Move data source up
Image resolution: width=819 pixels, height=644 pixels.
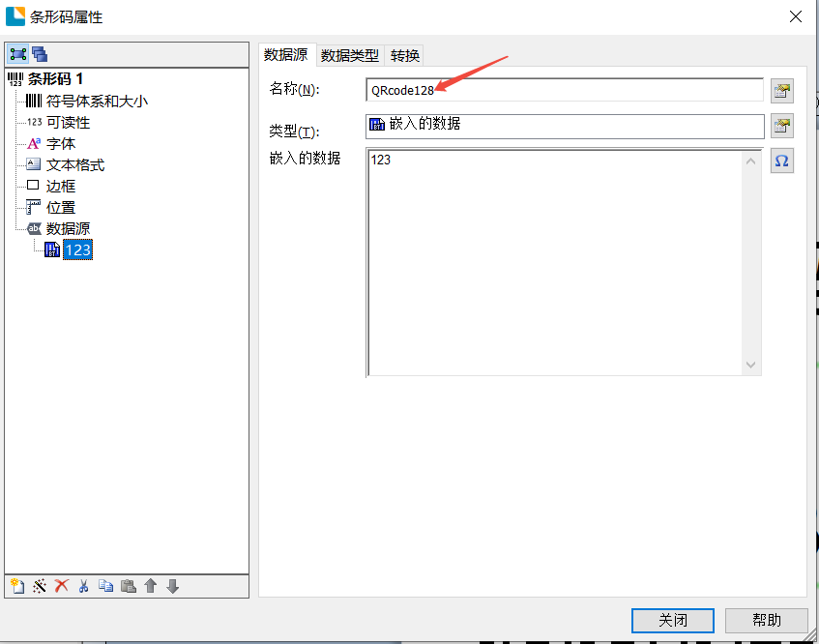(x=151, y=586)
